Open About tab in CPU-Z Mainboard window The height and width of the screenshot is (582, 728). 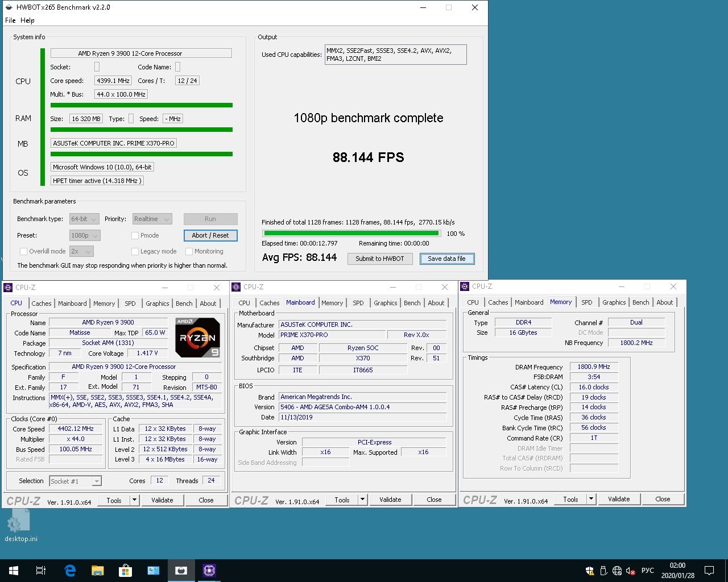436,303
